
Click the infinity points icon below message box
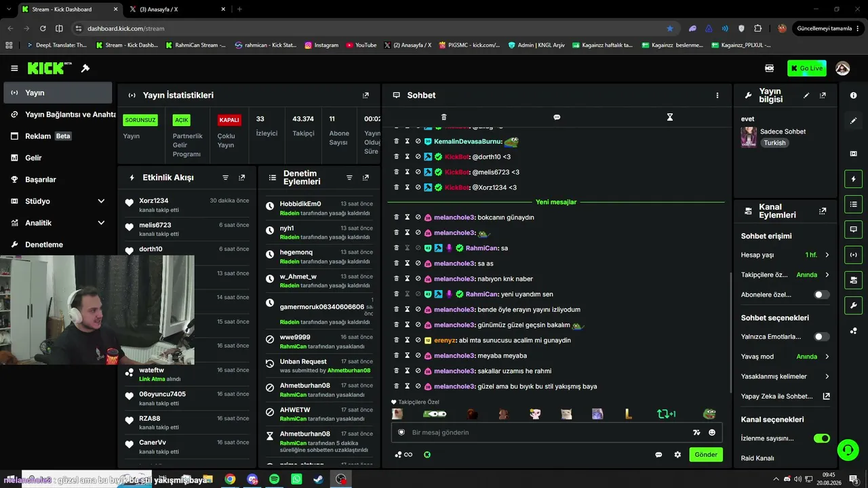(404, 455)
